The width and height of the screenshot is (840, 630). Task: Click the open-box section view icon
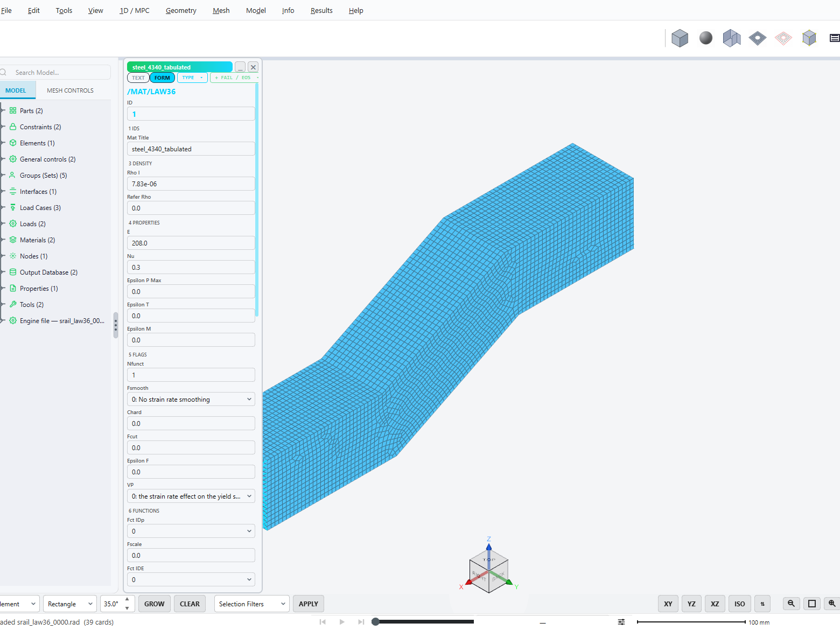tap(732, 38)
